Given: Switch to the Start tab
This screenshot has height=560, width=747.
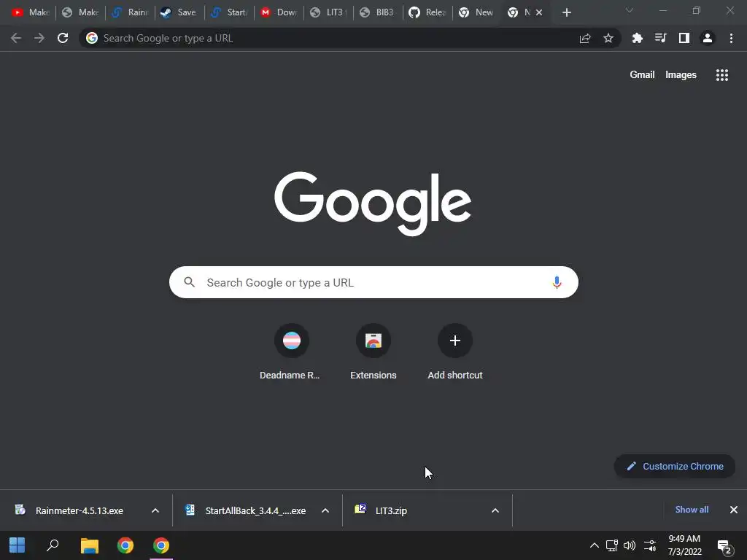Looking at the screenshot, I should pos(229,13).
